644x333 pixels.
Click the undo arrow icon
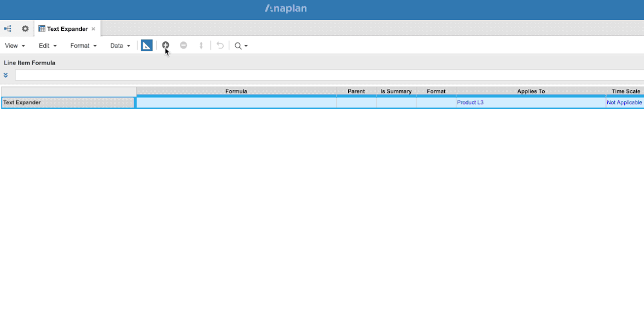[220, 45]
